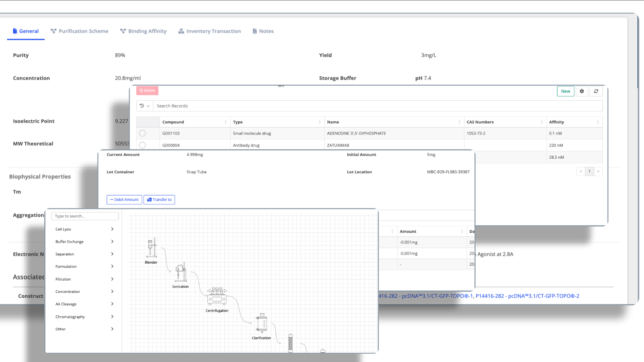644x362 pixels.
Task: Expand the Chromatography category
Action: click(x=85, y=317)
